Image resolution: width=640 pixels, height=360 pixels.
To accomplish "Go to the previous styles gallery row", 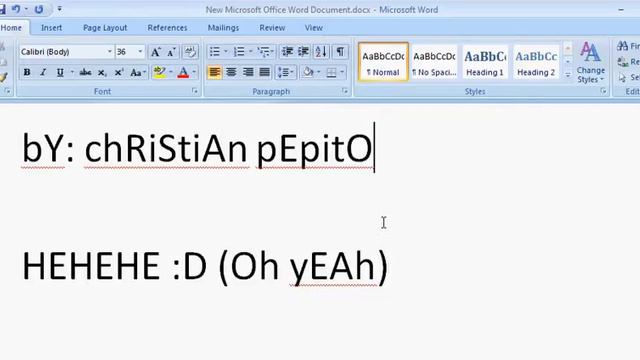I will 568,48.
